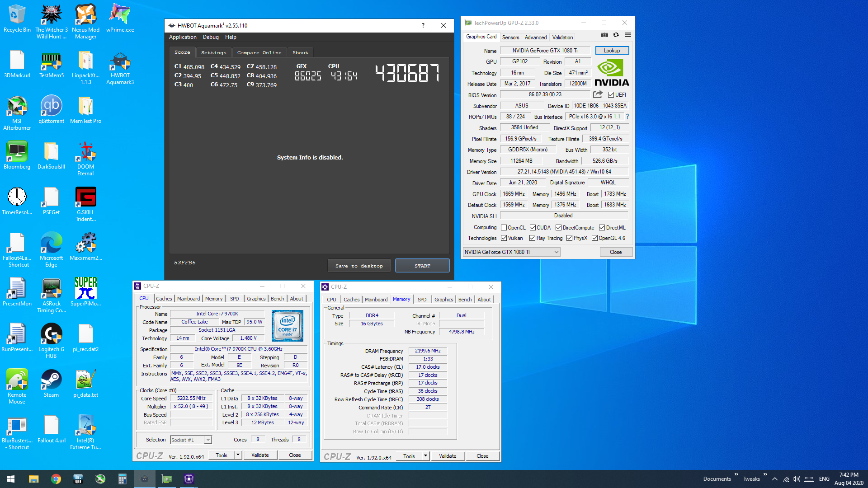Click the Aquamark title bar help question mark
The height and width of the screenshot is (488, 868).
(x=423, y=25)
